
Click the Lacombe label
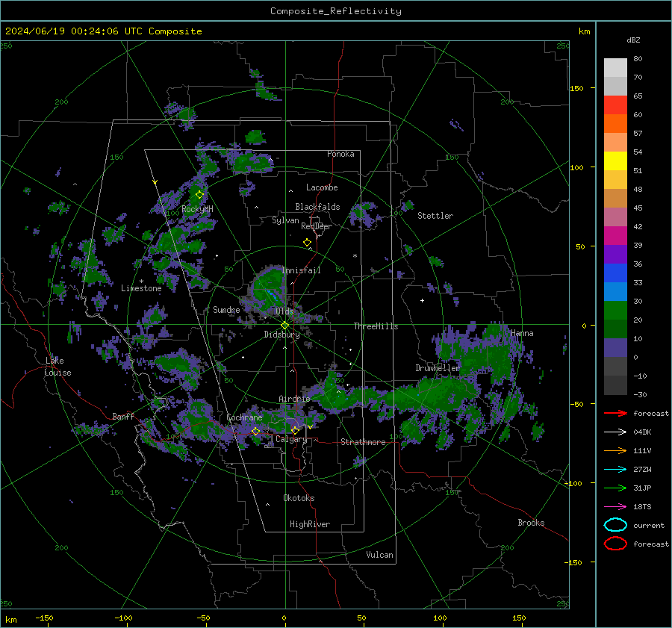[322, 187]
